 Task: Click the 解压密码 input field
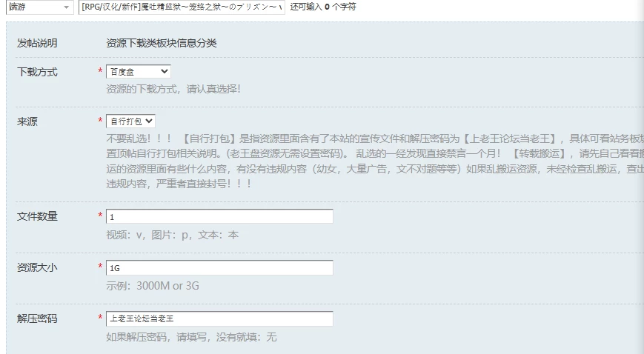pyautogui.click(x=219, y=318)
